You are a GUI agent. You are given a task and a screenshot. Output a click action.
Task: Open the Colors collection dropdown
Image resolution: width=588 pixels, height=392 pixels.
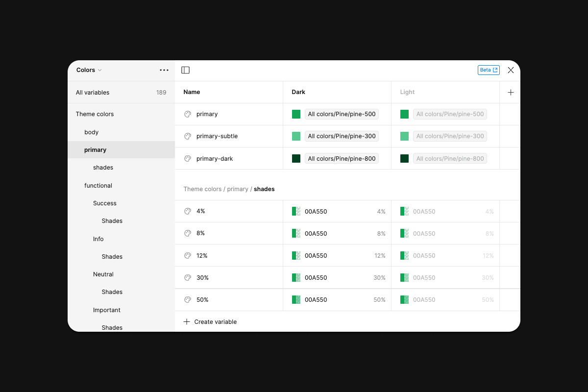coord(89,70)
